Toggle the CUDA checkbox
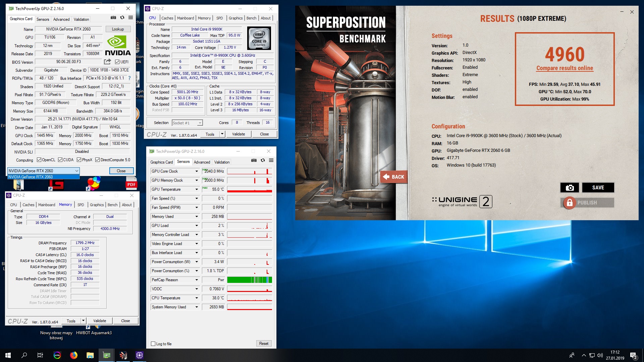The width and height of the screenshot is (644, 362). pos(60,160)
